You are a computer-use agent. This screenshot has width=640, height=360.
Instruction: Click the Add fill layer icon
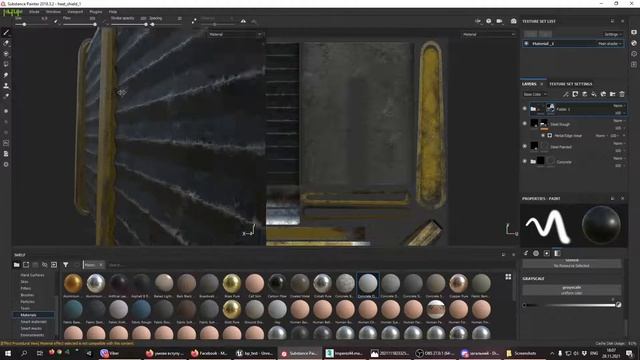click(x=594, y=94)
